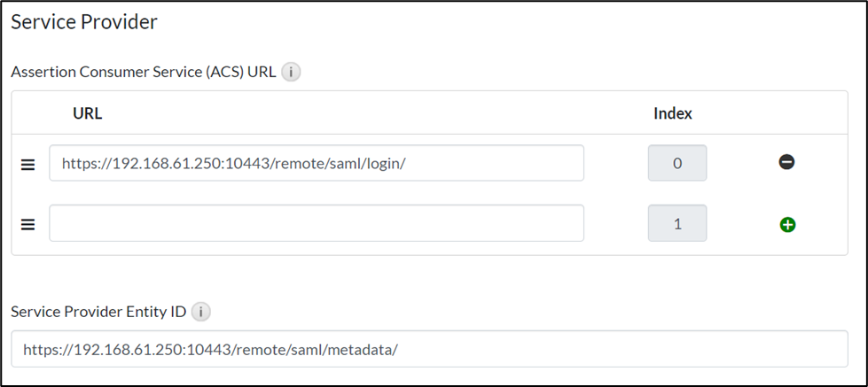The height and width of the screenshot is (387, 868).
Task: Click the drag handle of the empty ACS row
Action: [28, 224]
